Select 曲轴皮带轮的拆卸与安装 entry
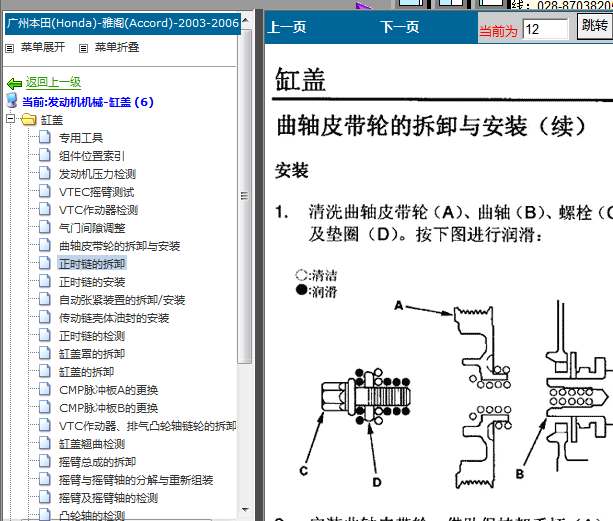 point(119,246)
